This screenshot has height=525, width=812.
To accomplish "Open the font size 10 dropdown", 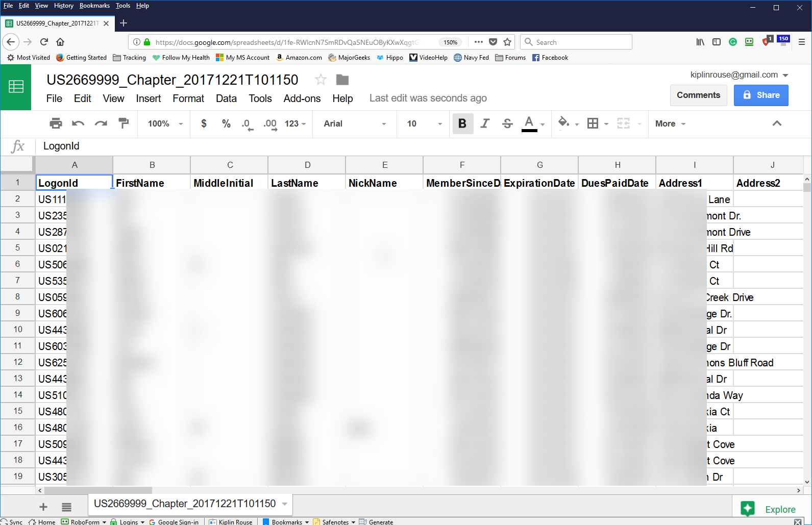I will pyautogui.click(x=424, y=123).
